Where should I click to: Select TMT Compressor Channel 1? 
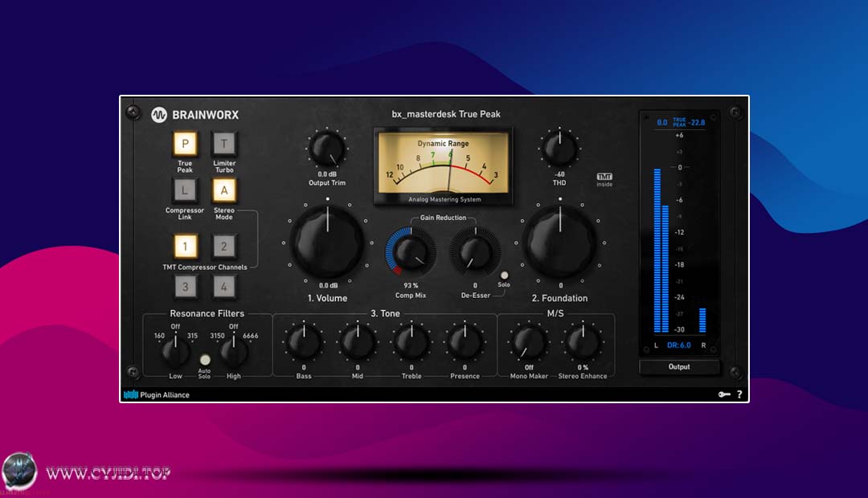[x=185, y=247]
